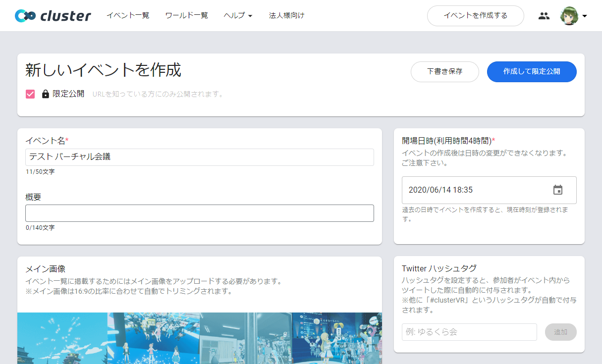602x364 pixels.
Task: Go to イベント一覧 in the navigation
Action: pyautogui.click(x=127, y=15)
